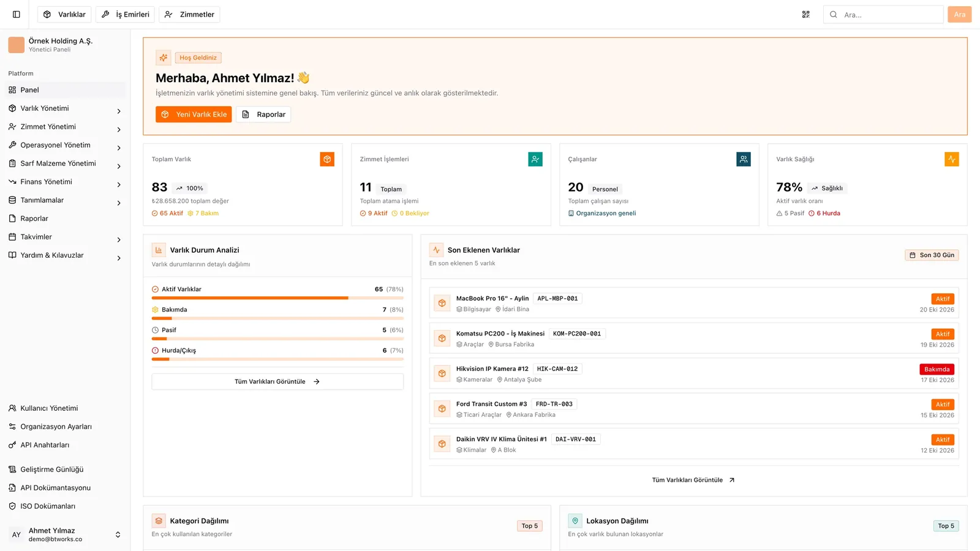Click the Bakımda progress bar
The height and width of the screenshot is (551, 980).
pos(277,318)
